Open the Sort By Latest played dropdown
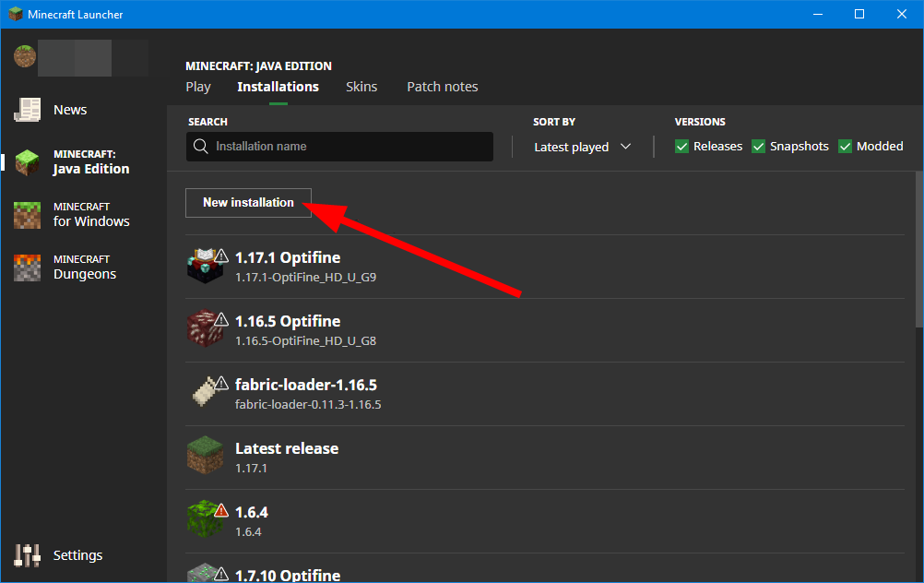The image size is (924, 583). (x=582, y=147)
